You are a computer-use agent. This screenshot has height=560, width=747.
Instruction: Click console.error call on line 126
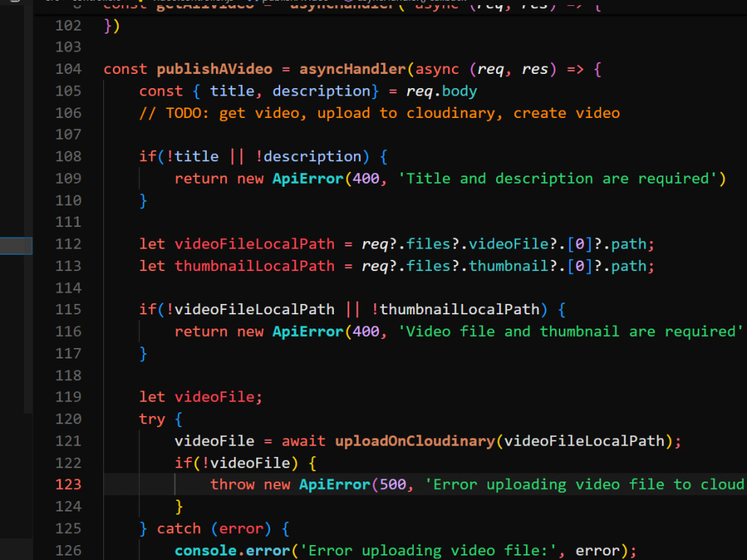point(232,550)
